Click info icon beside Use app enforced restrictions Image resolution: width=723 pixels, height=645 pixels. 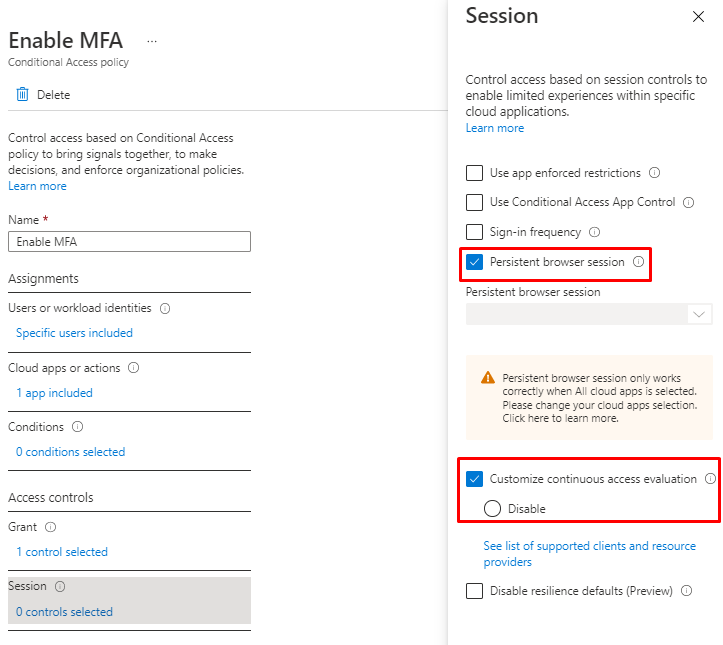(x=654, y=173)
